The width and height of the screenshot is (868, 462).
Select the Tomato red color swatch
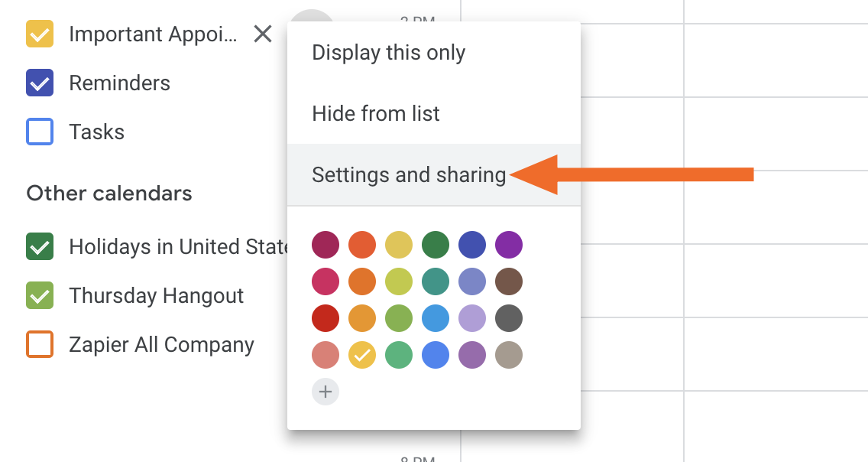362,245
